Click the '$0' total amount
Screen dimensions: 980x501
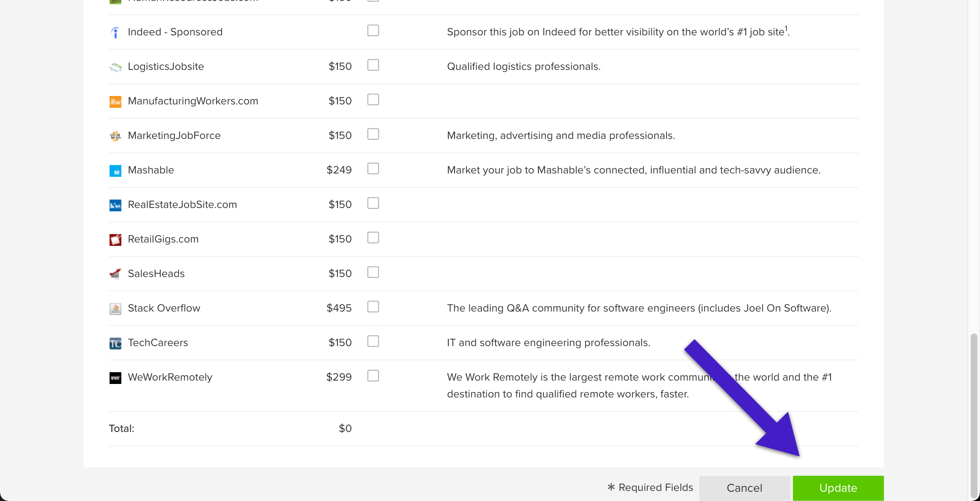[345, 429]
